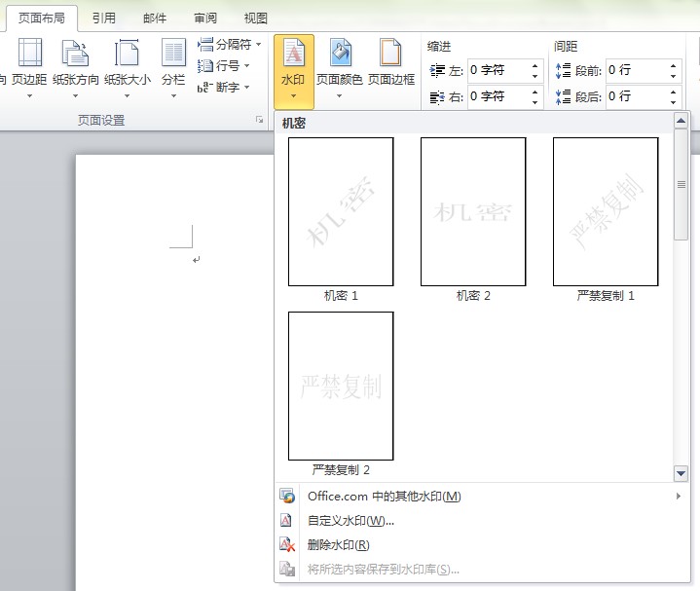Click the watermark gallery scroll-down arrow
The width and height of the screenshot is (700, 591).
pos(681,473)
